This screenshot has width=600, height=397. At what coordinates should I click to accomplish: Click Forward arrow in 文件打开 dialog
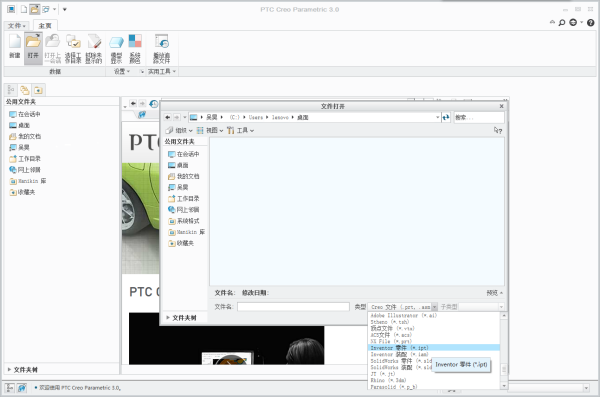point(176,117)
